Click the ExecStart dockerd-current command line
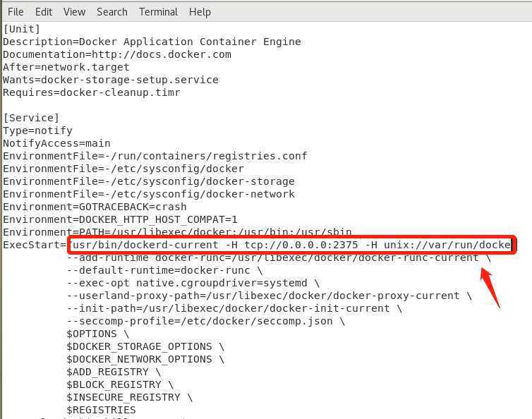 [x=257, y=245]
